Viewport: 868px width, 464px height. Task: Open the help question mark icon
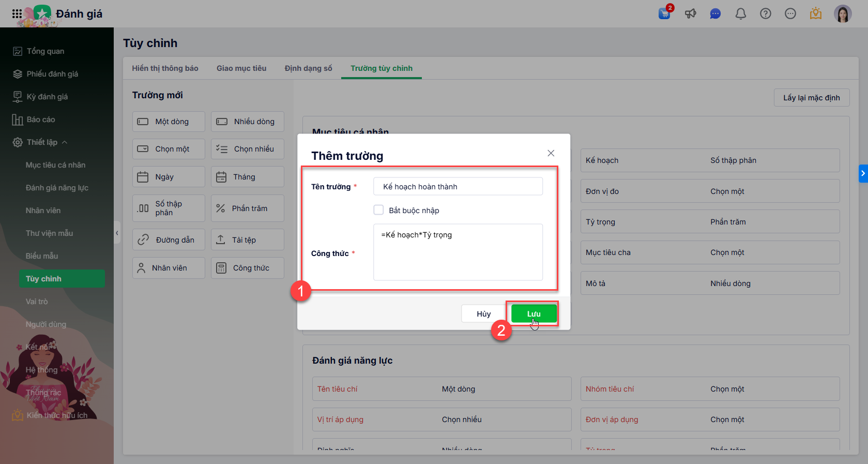click(766, 14)
